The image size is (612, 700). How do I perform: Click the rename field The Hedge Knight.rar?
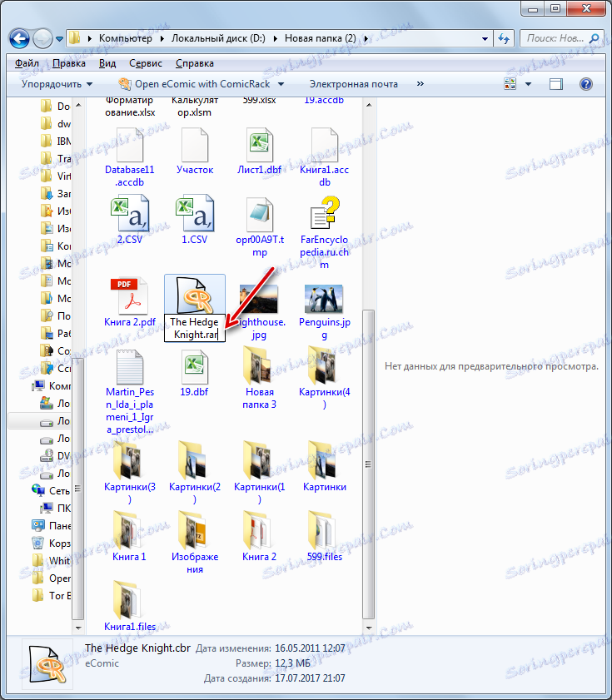click(195, 328)
